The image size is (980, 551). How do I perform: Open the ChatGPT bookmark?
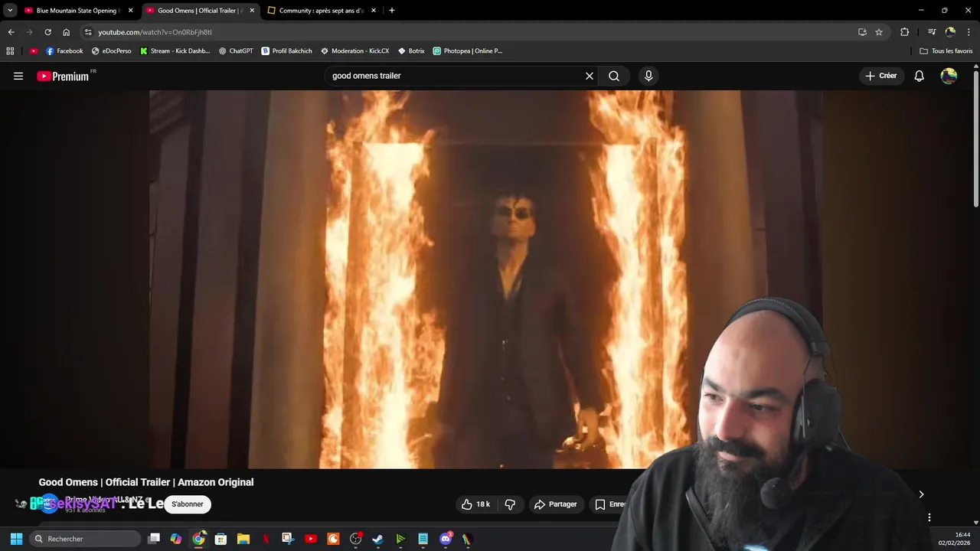(236, 51)
